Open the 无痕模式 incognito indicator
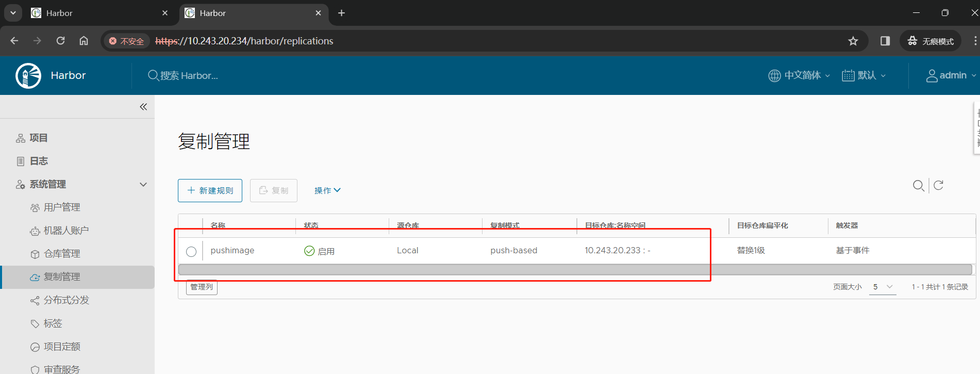Image resolution: width=980 pixels, height=374 pixels. pos(931,41)
